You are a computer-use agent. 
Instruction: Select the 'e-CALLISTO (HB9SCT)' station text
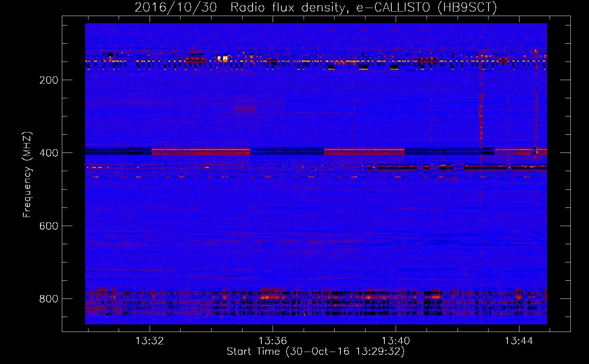point(427,8)
